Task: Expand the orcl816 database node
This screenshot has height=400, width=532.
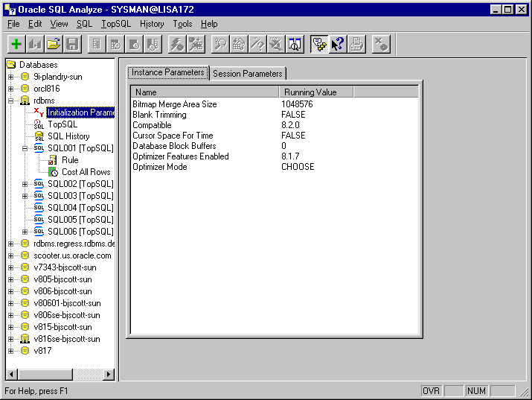Action: [11, 89]
